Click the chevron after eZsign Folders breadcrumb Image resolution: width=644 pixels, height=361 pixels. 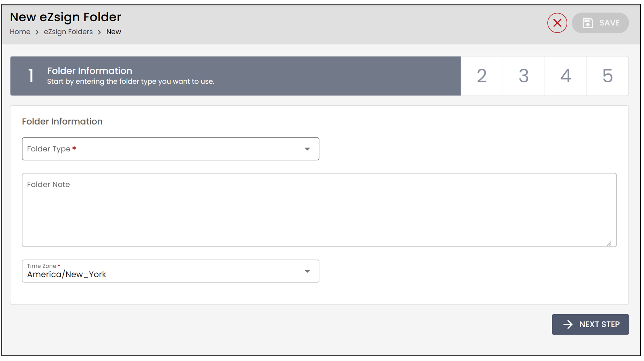click(x=99, y=32)
